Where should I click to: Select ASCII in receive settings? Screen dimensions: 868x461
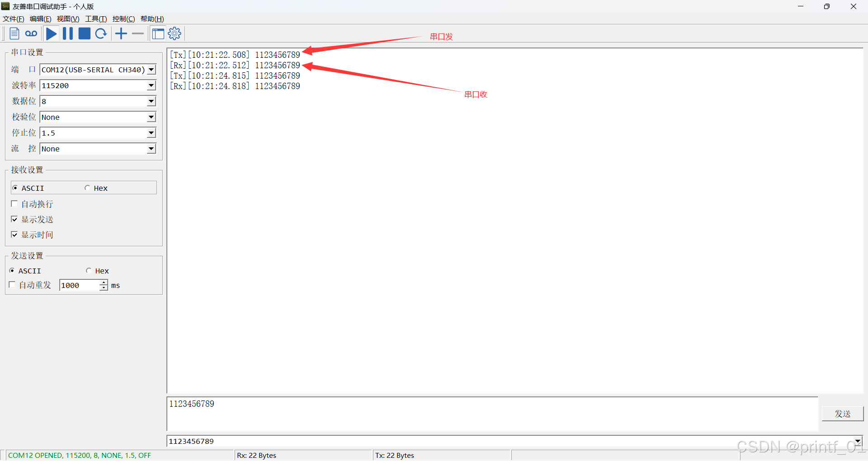coord(28,188)
